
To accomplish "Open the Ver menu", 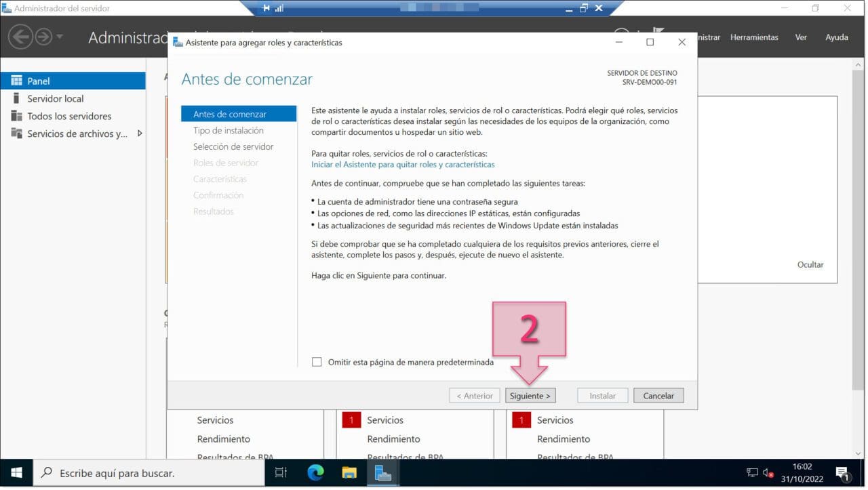I will tap(801, 37).
